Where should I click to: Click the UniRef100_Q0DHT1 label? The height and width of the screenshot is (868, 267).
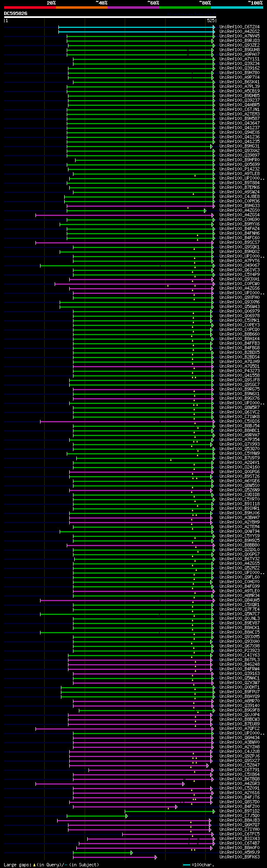(x=239, y=687)
